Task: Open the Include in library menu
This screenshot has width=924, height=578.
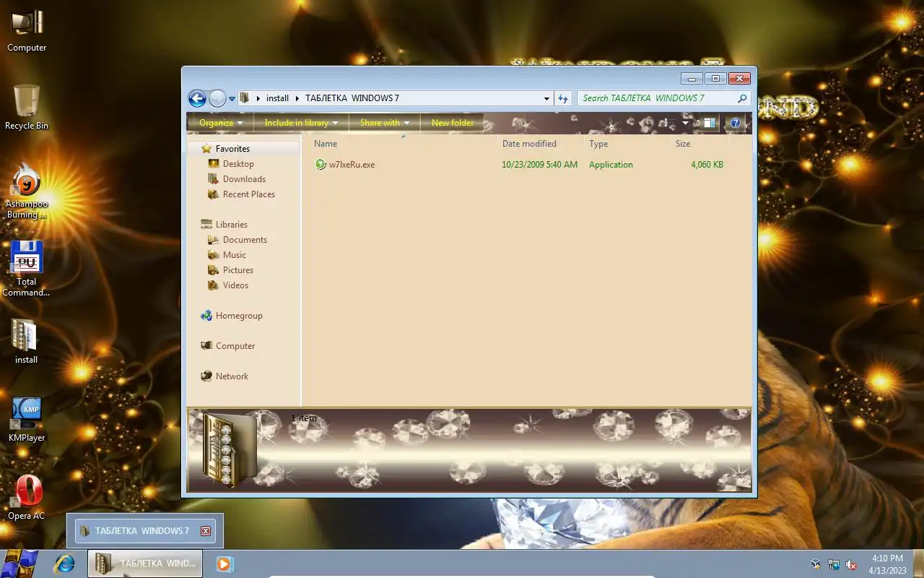Action: pyautogui.click(x=301, y=123)
